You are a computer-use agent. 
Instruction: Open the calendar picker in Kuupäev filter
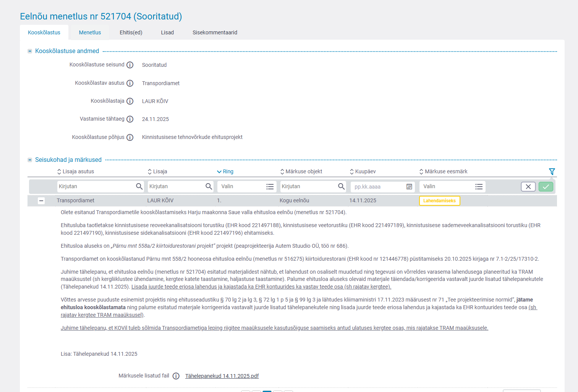click(409, 187)
